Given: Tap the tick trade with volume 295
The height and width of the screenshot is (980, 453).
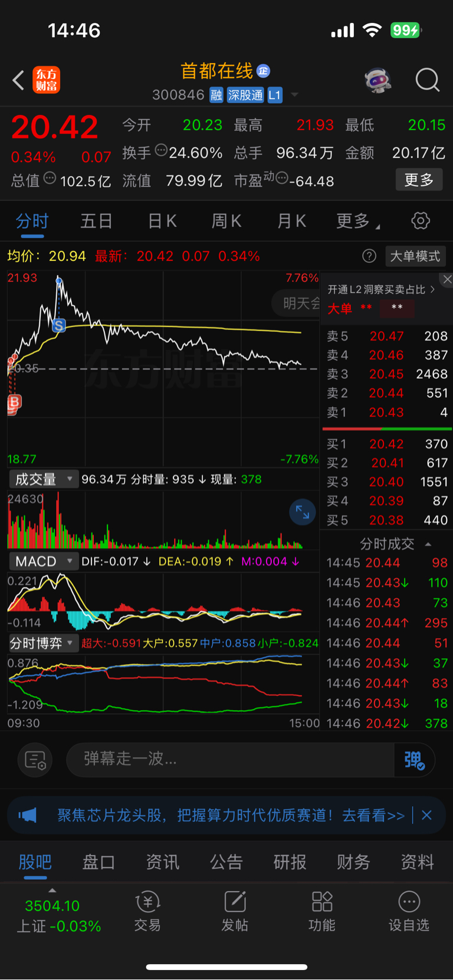Looking at the screenshot, I should (x=387, y=623).
